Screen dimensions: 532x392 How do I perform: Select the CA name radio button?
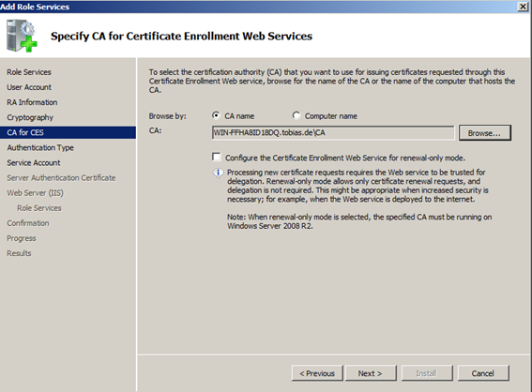point(216,115)
